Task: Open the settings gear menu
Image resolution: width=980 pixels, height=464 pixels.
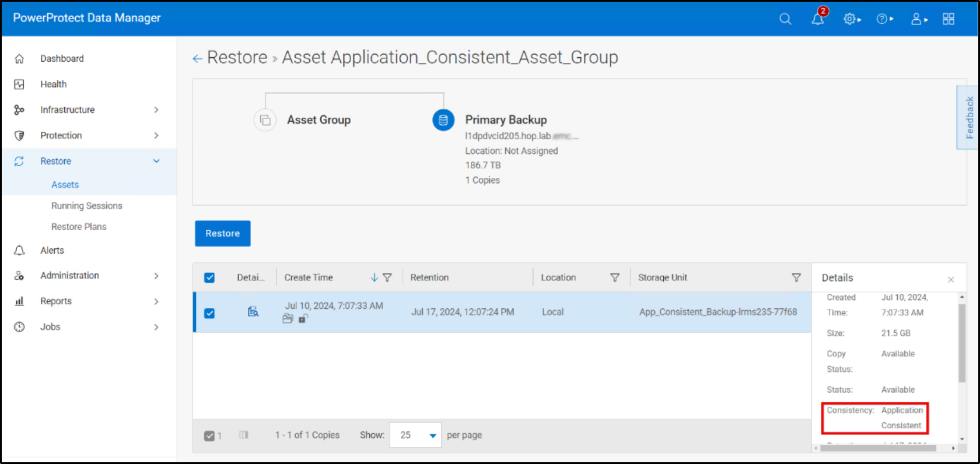Action: [852, 19]
